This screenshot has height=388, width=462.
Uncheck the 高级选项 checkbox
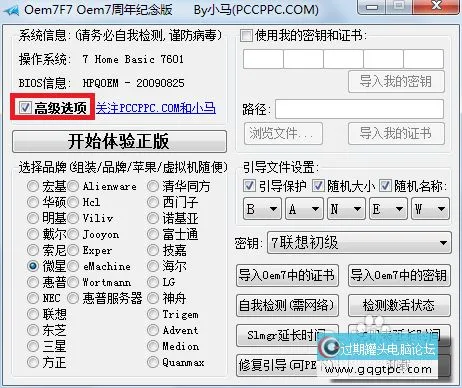25,107
